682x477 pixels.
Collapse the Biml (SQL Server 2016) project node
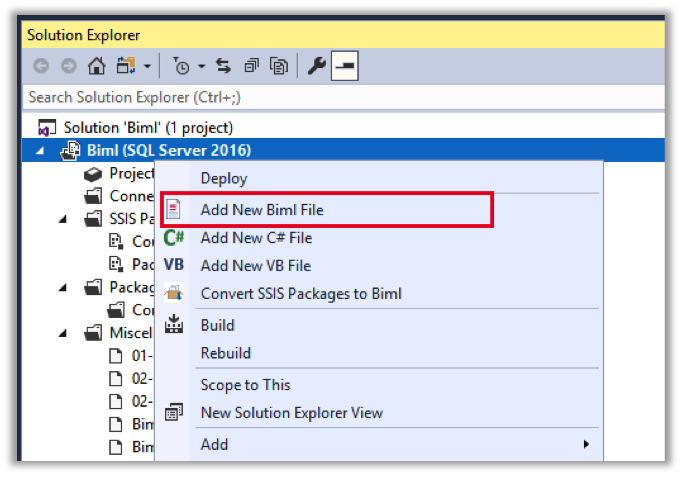point(40,151)
